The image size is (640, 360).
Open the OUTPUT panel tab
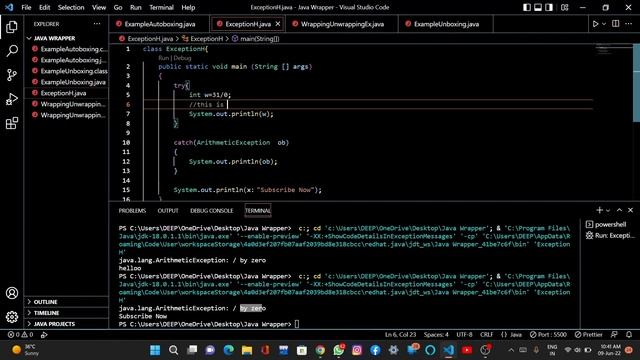168,211
